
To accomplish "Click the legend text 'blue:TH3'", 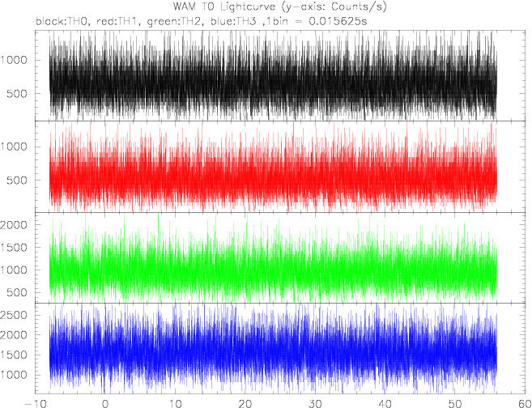I will [235, 21].
